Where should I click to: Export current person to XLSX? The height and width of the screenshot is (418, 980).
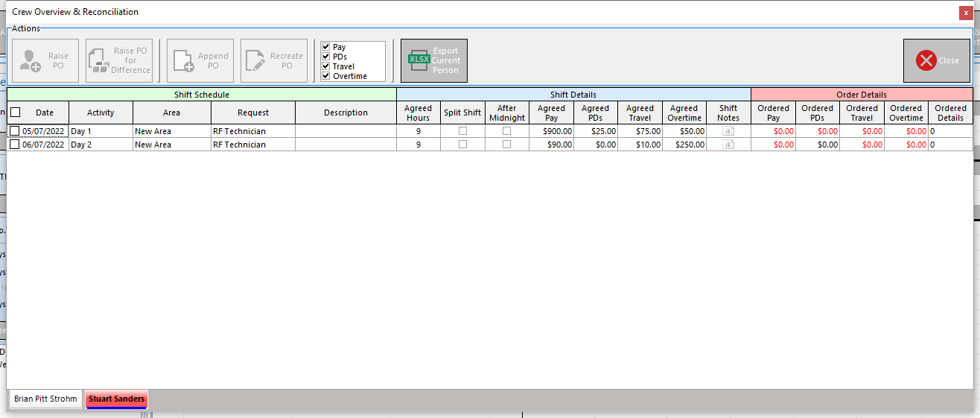(x=434, y=60)
